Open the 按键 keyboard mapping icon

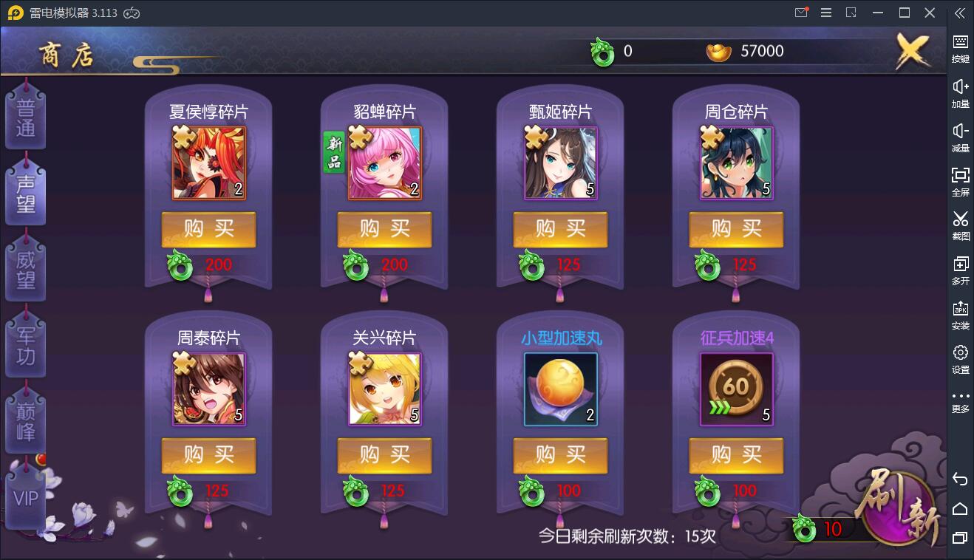960,49
